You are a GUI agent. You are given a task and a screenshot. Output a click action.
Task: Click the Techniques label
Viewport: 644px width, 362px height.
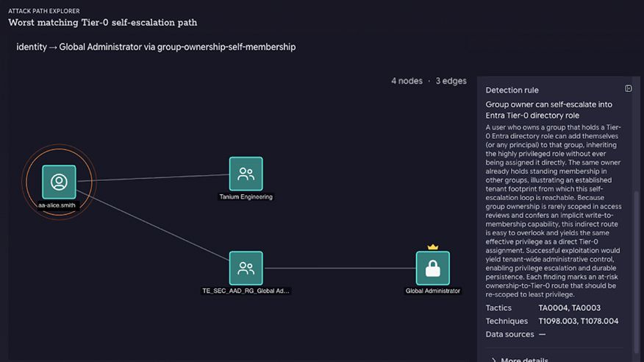(507, 321)
